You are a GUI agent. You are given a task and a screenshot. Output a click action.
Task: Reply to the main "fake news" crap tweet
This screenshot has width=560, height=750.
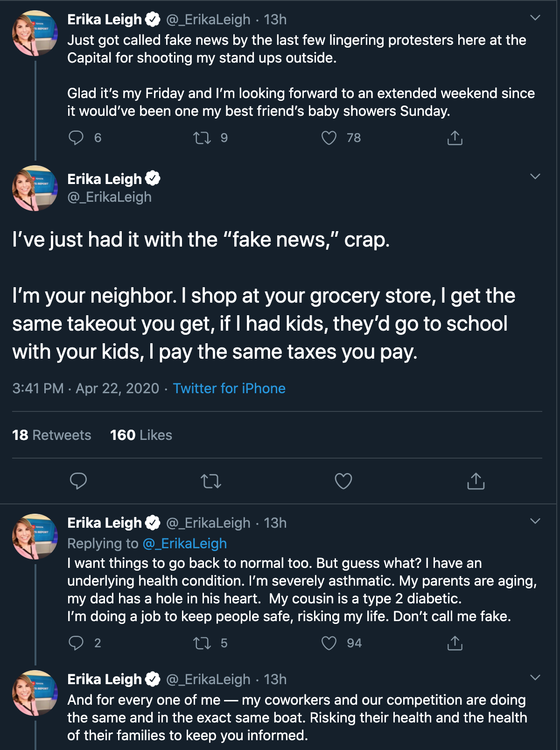point(78,481)
